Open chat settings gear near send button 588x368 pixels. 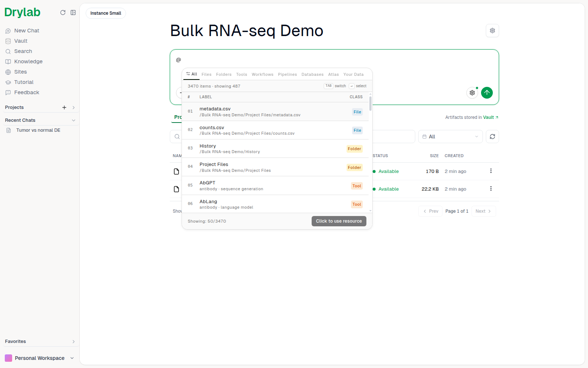click(x=472, y=93)
